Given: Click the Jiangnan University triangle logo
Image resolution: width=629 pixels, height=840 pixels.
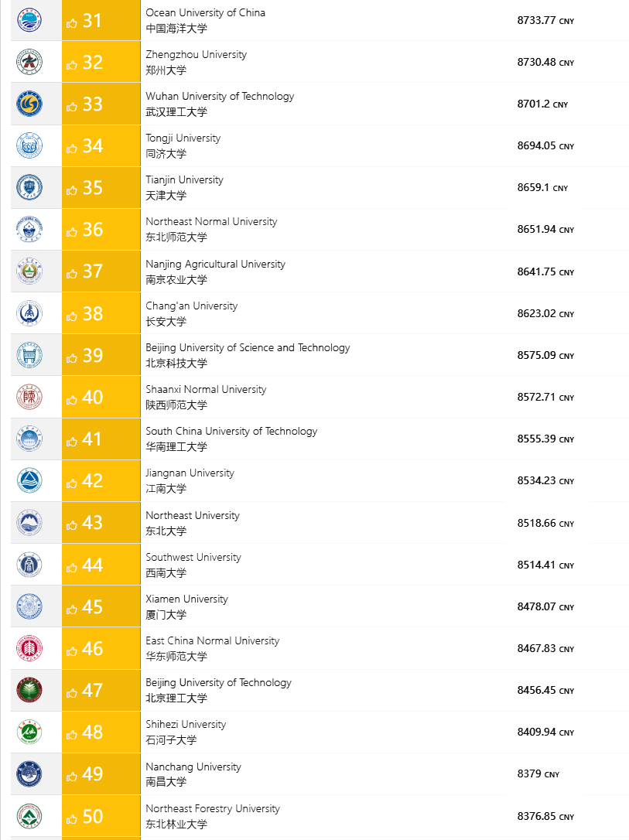Looking at the screenshot, I should (29, 480).
